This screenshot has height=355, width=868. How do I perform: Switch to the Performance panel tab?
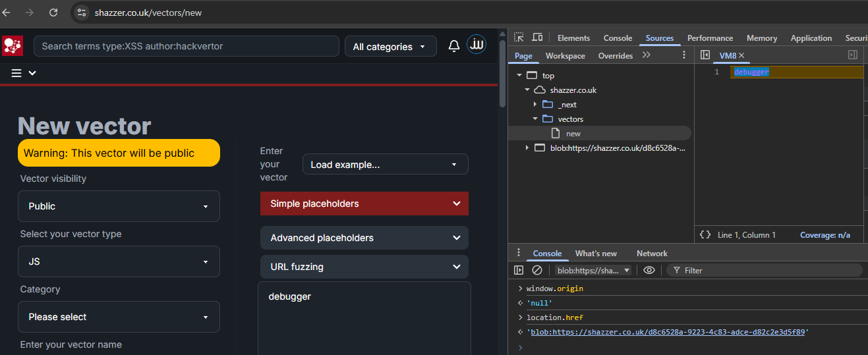click(710, 38)
